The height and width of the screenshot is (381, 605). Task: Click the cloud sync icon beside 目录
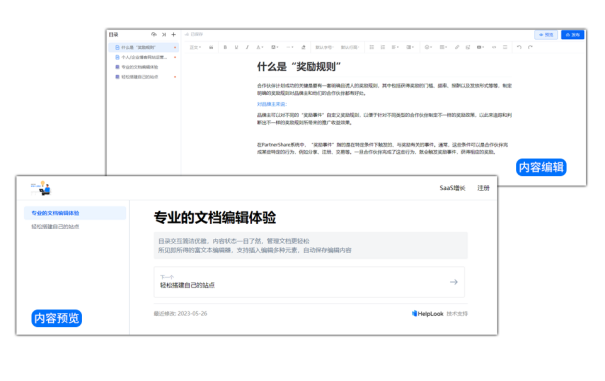(x=154, y=34)
